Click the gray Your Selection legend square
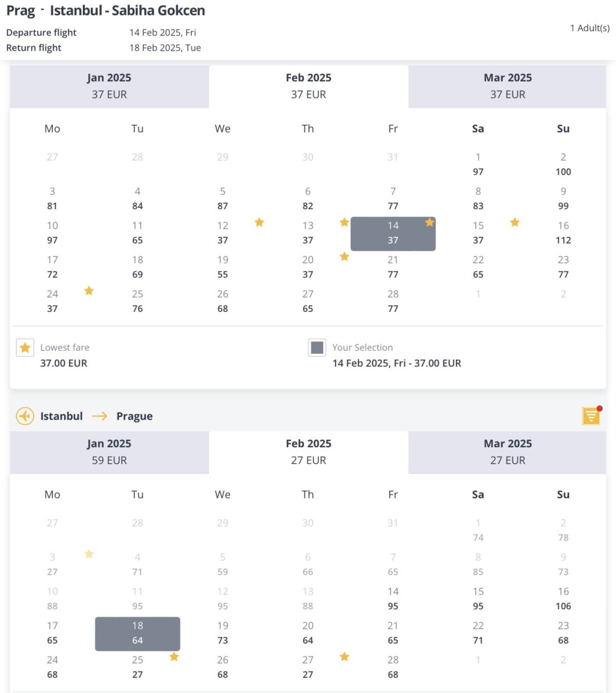 click(x=317, y=348)
